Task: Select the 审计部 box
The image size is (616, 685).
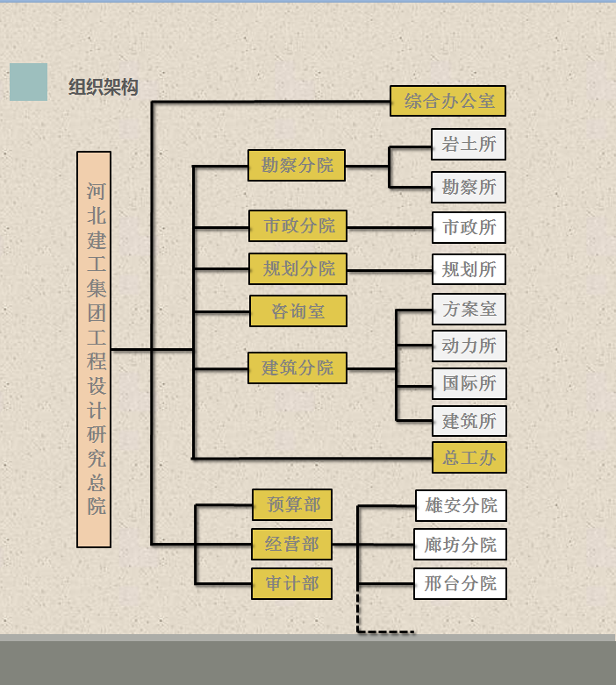Action: tap(292, 583)
